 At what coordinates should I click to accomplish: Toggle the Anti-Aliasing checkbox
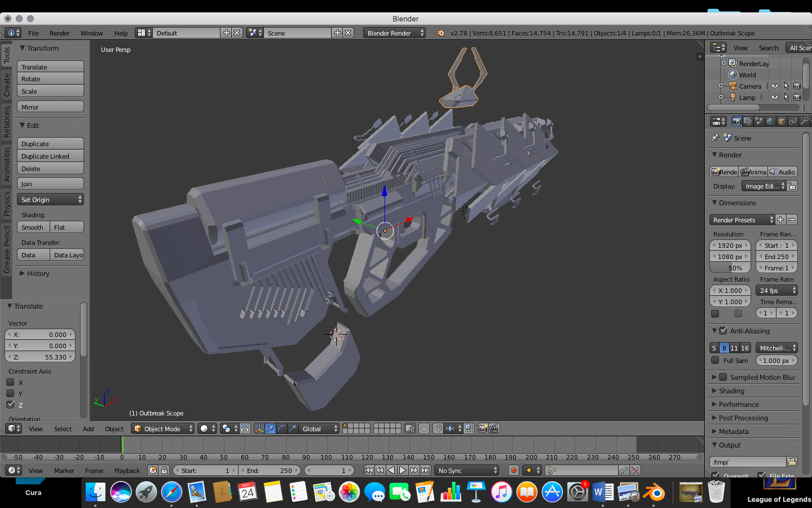[723, 331]
